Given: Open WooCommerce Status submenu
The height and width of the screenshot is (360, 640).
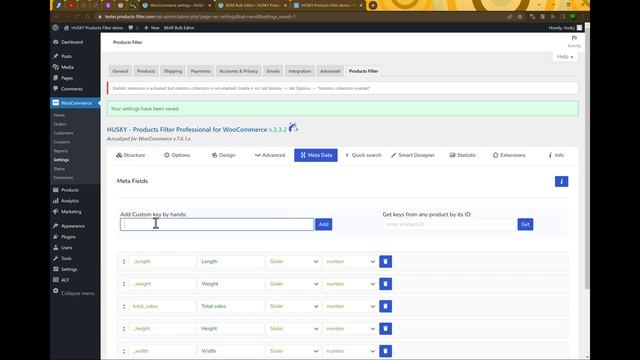Looking at the screenshot, I should click(59, 169).
